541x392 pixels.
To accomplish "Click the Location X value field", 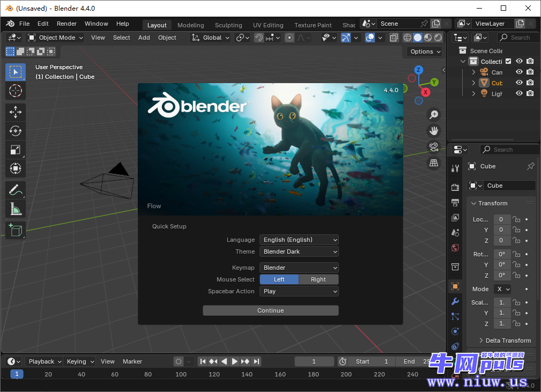I will (501, 219).
